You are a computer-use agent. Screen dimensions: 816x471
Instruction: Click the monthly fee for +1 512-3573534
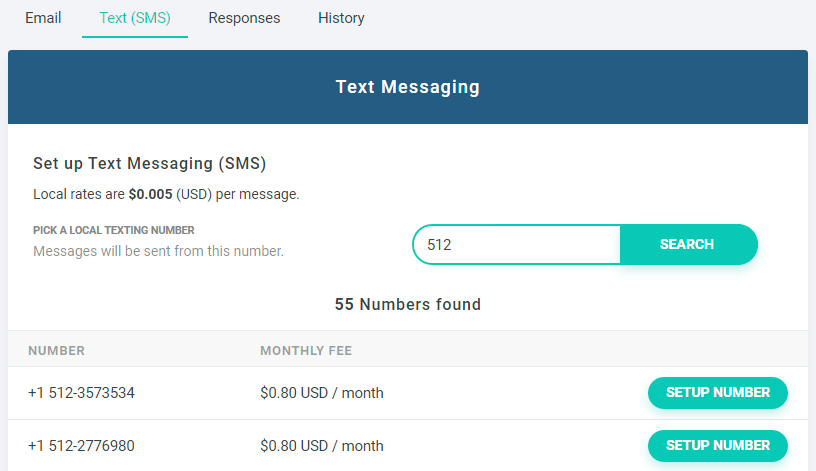(x=321, y=393)
